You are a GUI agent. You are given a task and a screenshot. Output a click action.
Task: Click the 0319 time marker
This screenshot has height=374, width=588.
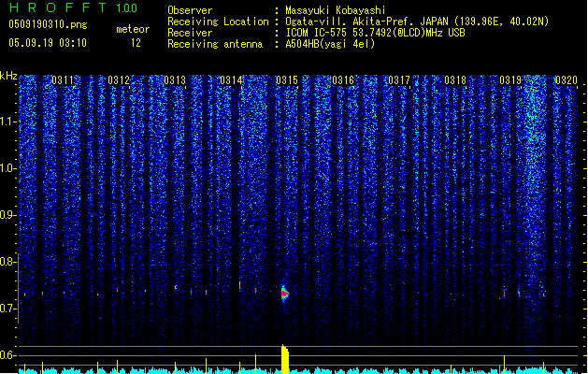[510, 80]
